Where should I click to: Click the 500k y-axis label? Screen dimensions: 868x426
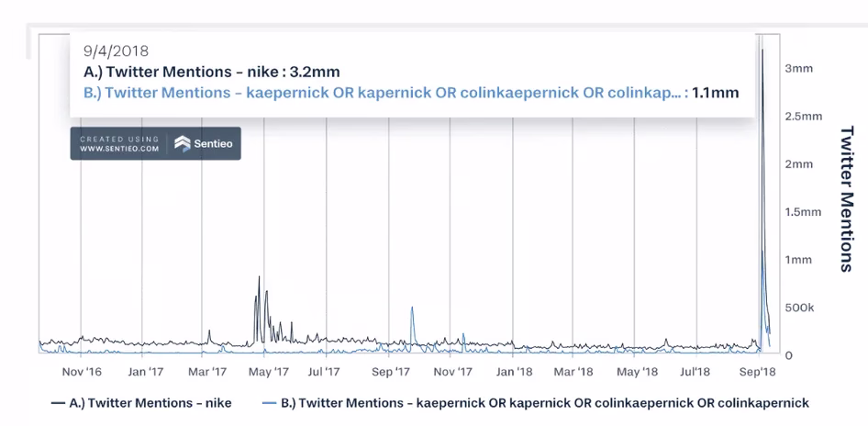click(799, 308)
